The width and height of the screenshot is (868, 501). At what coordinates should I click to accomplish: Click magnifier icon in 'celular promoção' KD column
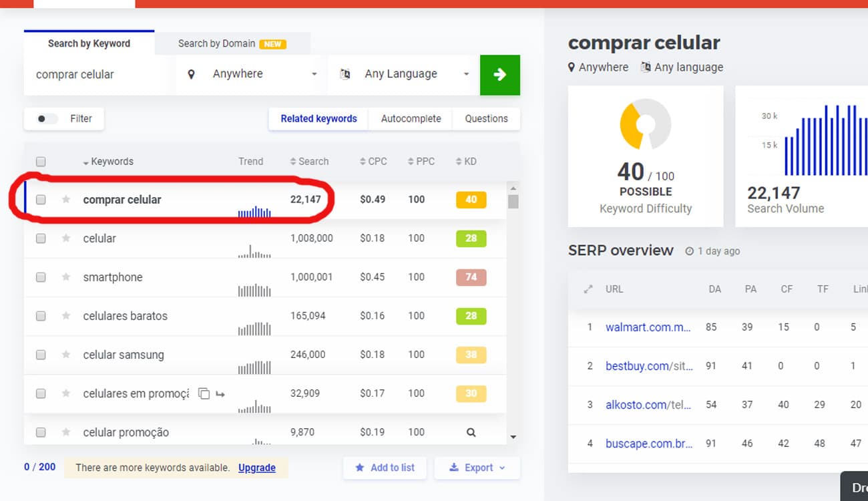point(471,432)
